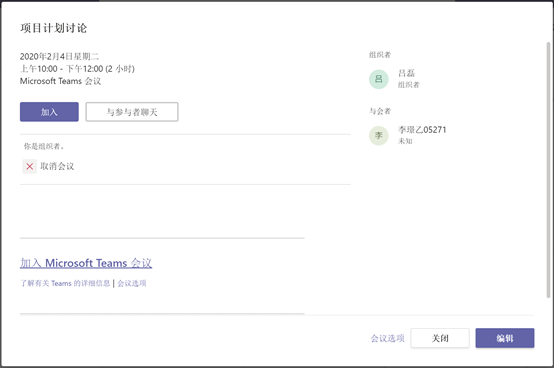The image size is (554, 368).
Task: Click the purple 加入 join button
Action: (x=49, y=112)
